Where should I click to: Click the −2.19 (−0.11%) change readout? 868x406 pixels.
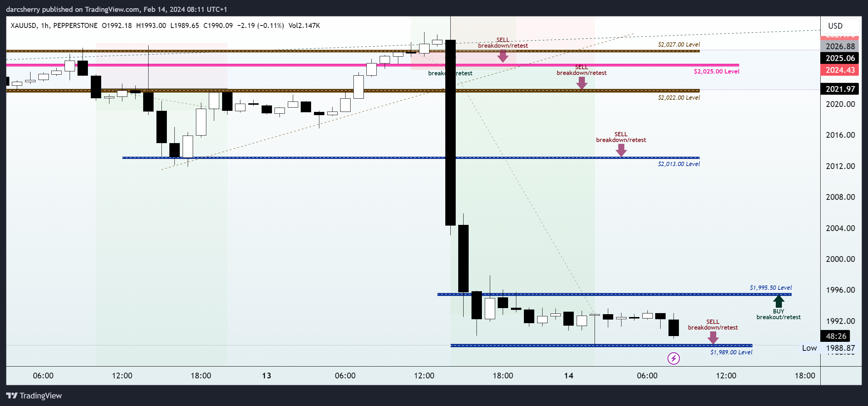261,25
